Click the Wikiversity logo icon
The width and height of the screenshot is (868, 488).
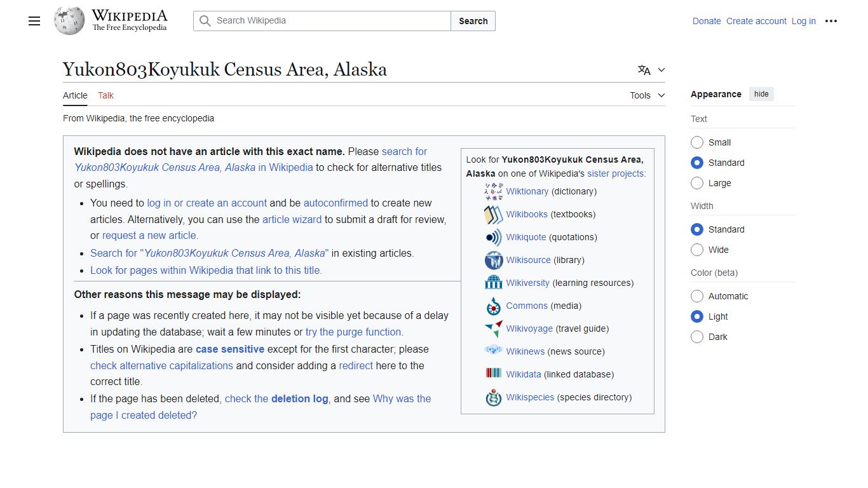(493, 283)
